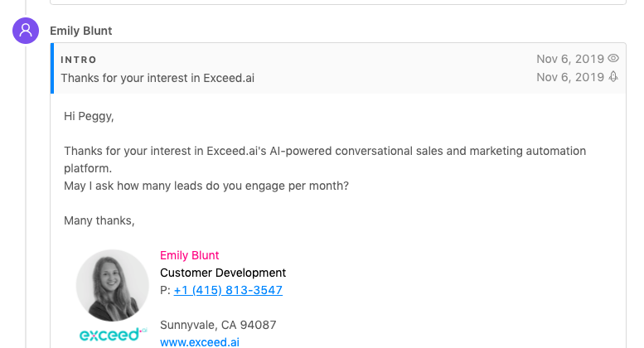Call the phone number +1 (415) 813-3547

coord(228,290)
